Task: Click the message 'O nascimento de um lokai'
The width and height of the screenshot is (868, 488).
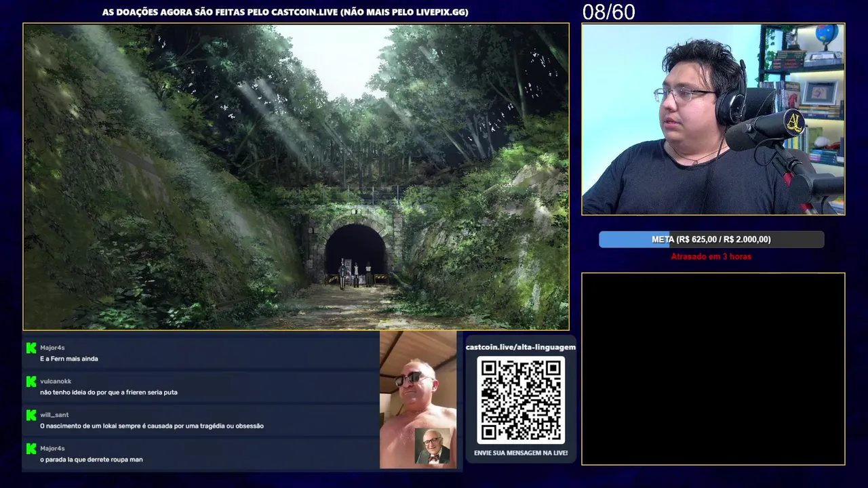Action: [x=152, y=426]
